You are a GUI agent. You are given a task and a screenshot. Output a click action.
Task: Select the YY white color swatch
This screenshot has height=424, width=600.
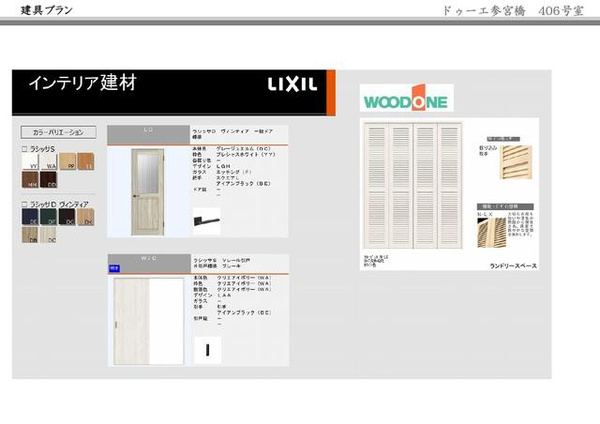[x=30, y=161]
